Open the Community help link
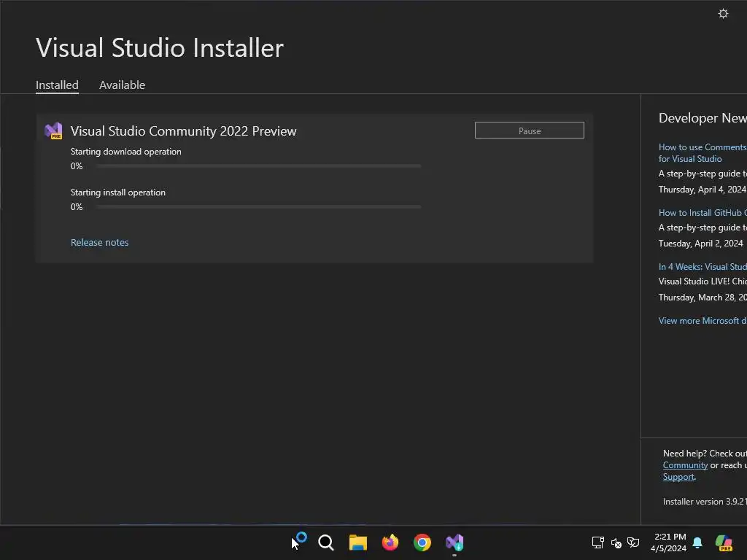The image size is (747, 560). [685, 465]
